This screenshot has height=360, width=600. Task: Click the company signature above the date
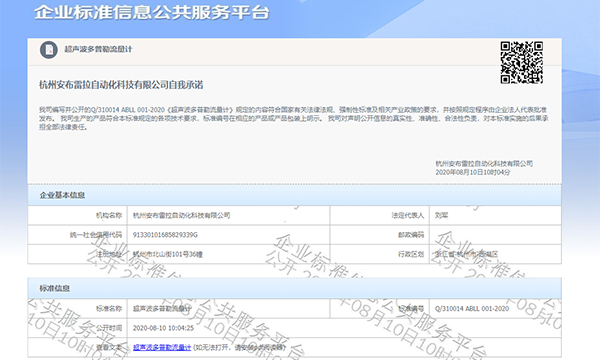(x=484, y=164)
